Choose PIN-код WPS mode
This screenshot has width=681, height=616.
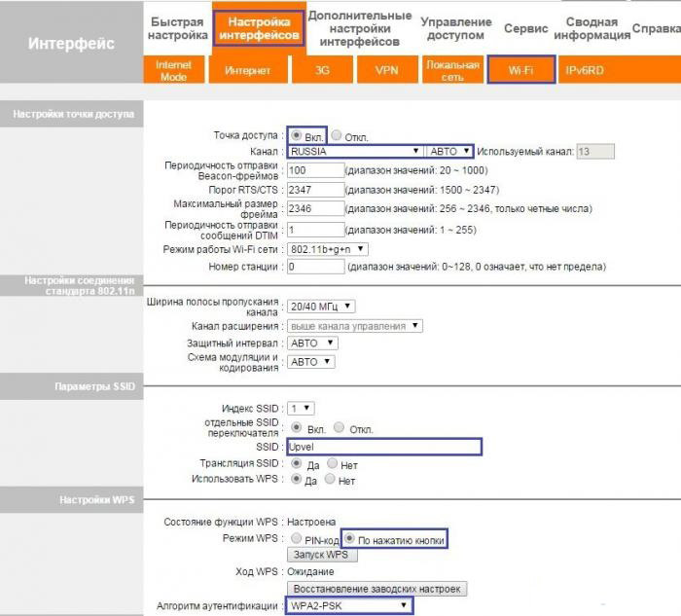(296, 538)
